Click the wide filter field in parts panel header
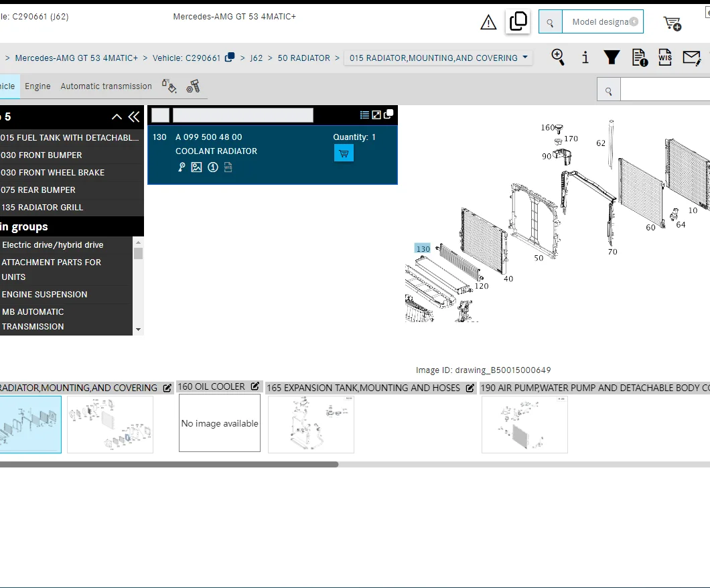 click(x=243, y=115)
